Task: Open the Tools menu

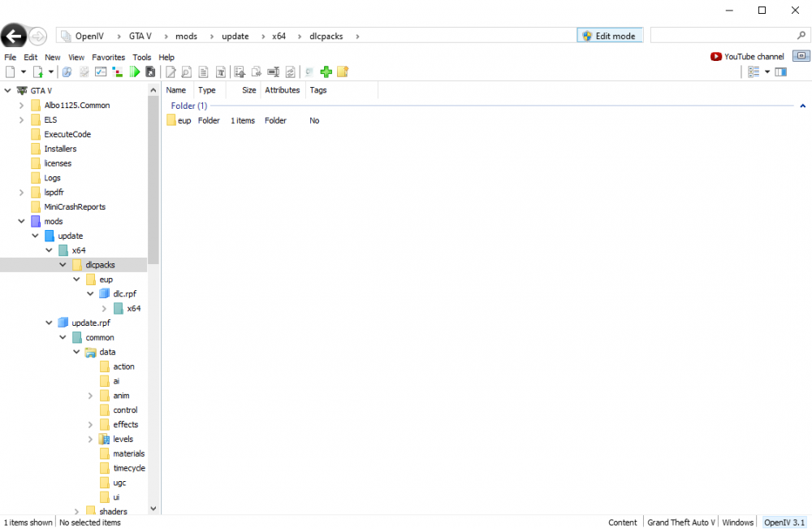Action: pos(141,57)
